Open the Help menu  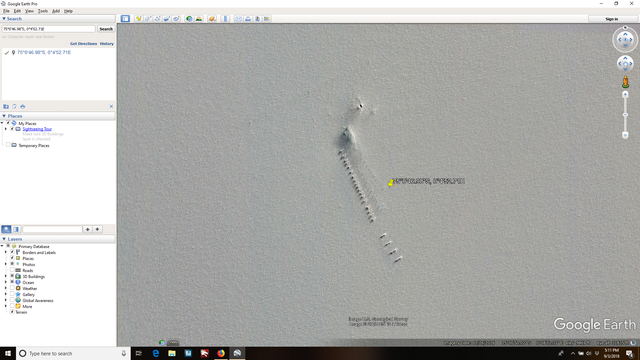(68, 11)
